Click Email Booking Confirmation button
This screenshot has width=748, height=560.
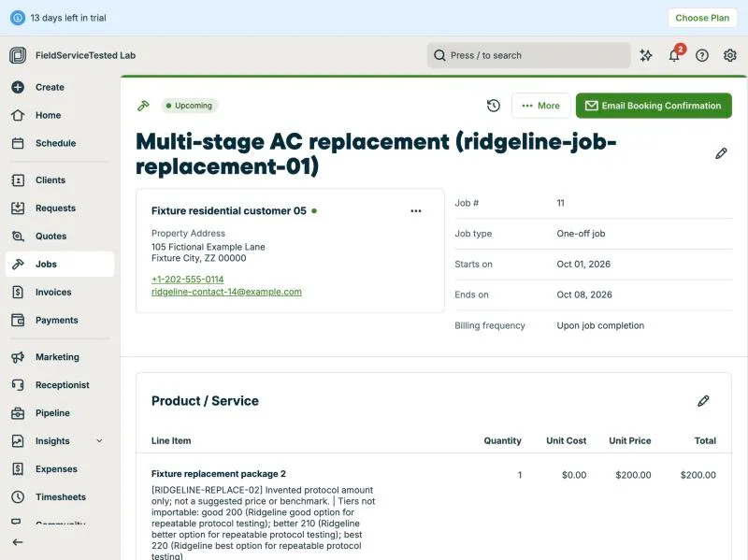click(x=654, y=106)
